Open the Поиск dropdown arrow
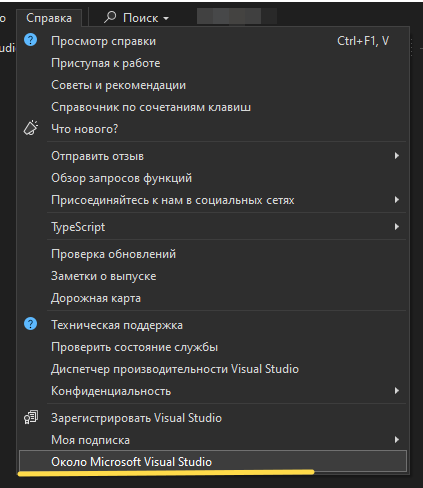The image size is (423, 488). [x=166, y=18]
